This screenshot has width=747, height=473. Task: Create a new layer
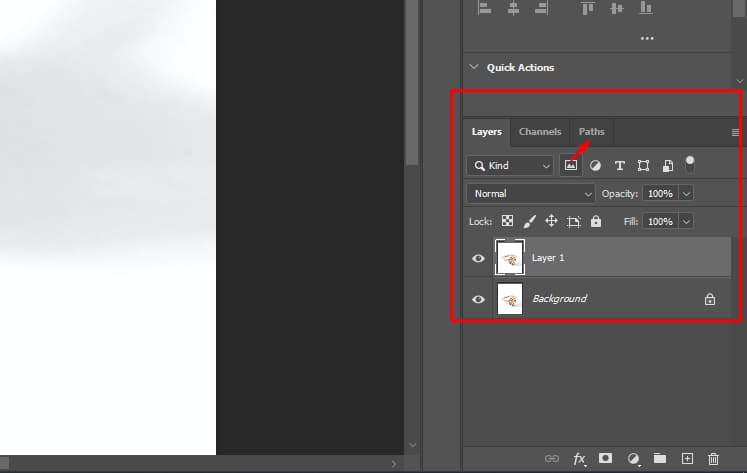(687, 458)
